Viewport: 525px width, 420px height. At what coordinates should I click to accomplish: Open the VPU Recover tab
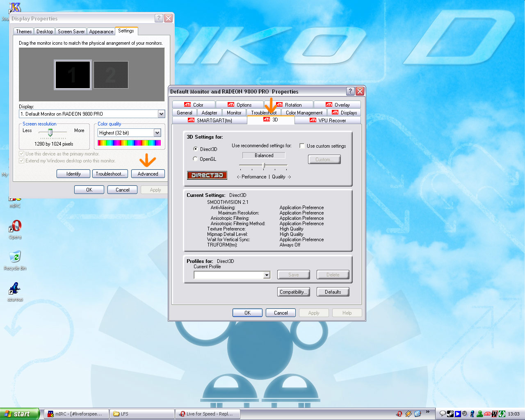pos(328,120)
